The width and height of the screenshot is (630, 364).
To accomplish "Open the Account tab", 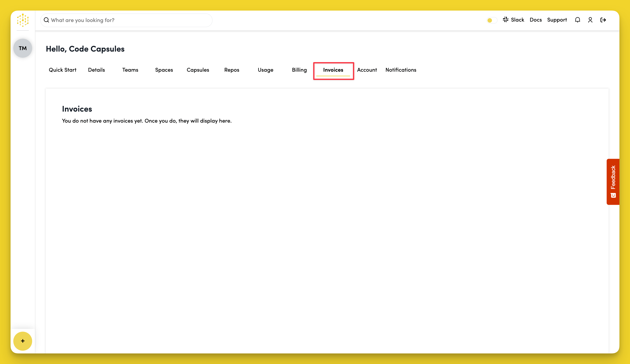I will [x=367, y=70].
